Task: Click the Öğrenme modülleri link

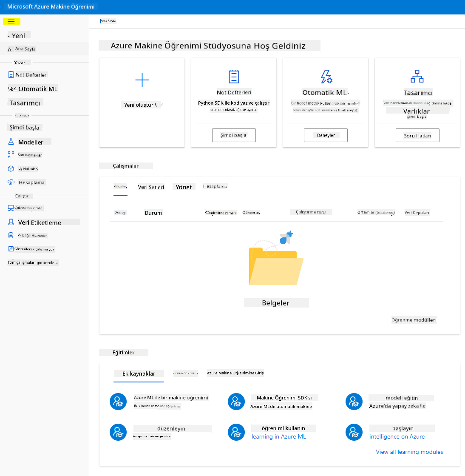Action: tap(414, 320)
